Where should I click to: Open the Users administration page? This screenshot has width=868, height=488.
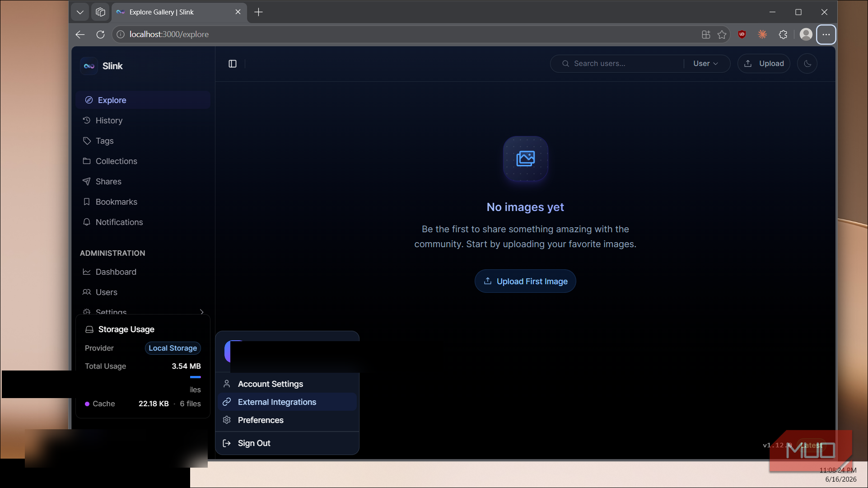pyautogui.click(x=143, y=292)
